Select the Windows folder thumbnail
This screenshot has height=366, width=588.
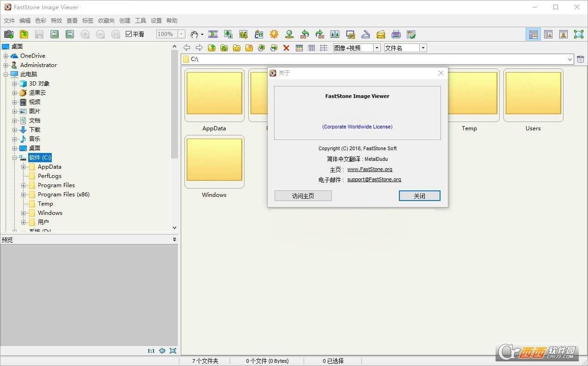point(214,162)
